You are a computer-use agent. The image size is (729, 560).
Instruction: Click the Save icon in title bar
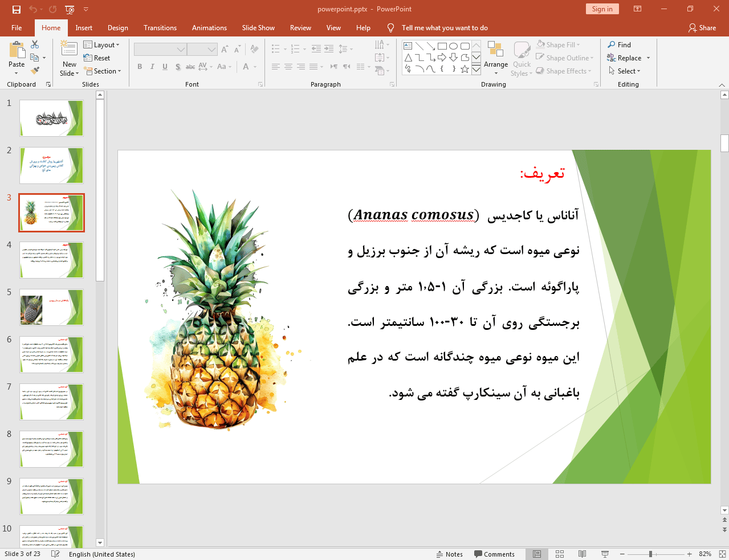point(16,9)
